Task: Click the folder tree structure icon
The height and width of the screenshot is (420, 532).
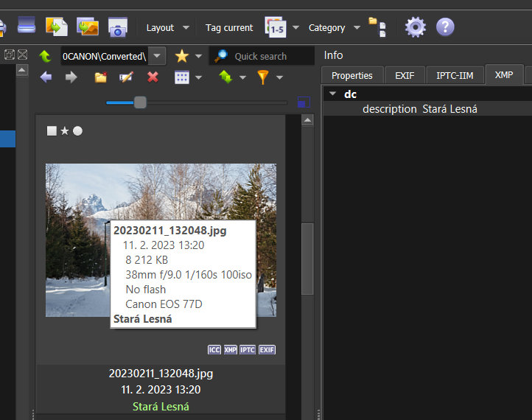Action: click(x=377, y=27)
